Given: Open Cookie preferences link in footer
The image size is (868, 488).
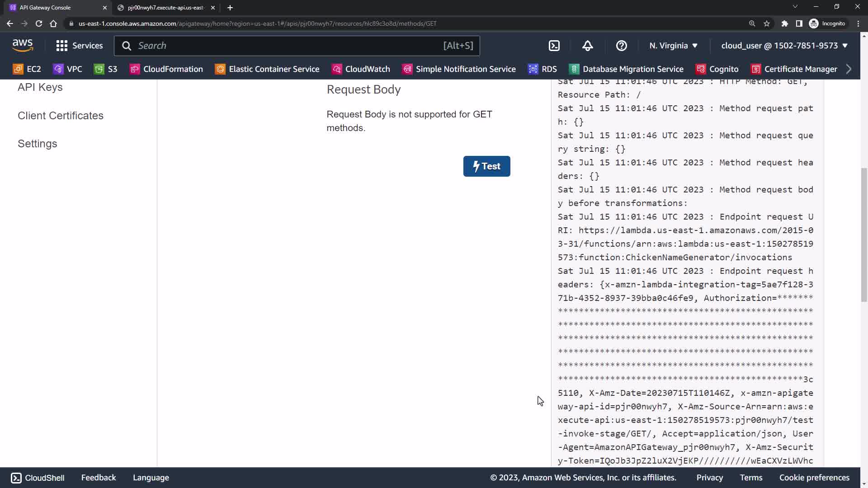Looking at the screenshot, I should click(x=814, y=478).
